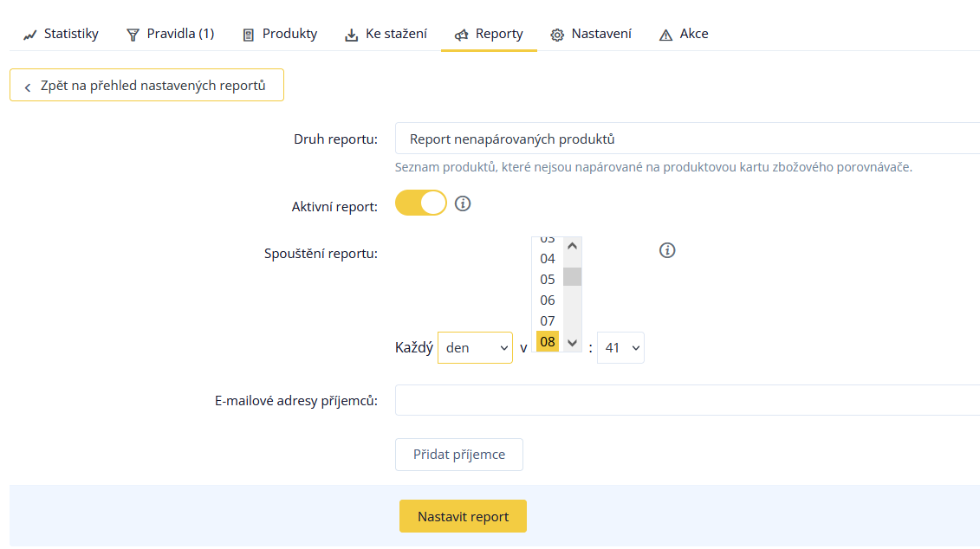
Task: Open the 'den' frequency dropdown
Action: 475,348
